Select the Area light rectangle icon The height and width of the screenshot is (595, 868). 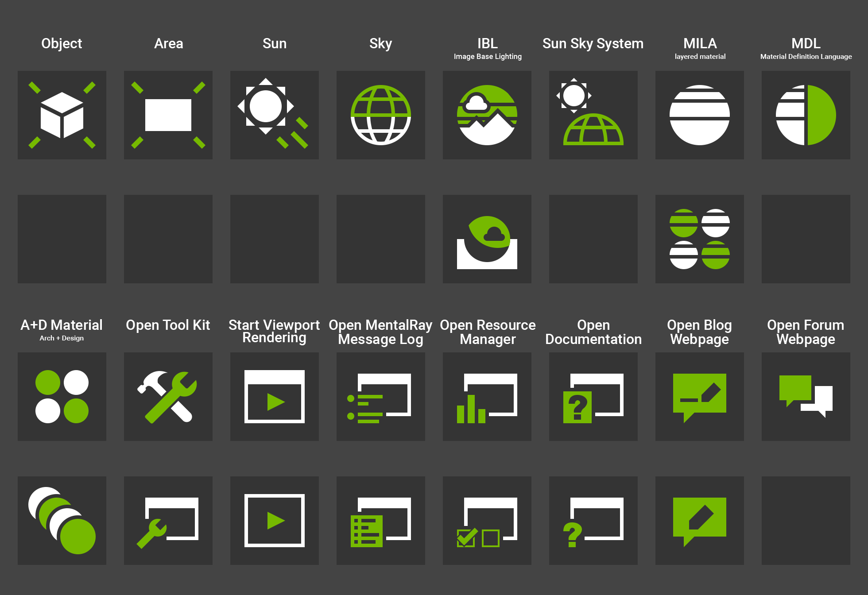(168, 115)
